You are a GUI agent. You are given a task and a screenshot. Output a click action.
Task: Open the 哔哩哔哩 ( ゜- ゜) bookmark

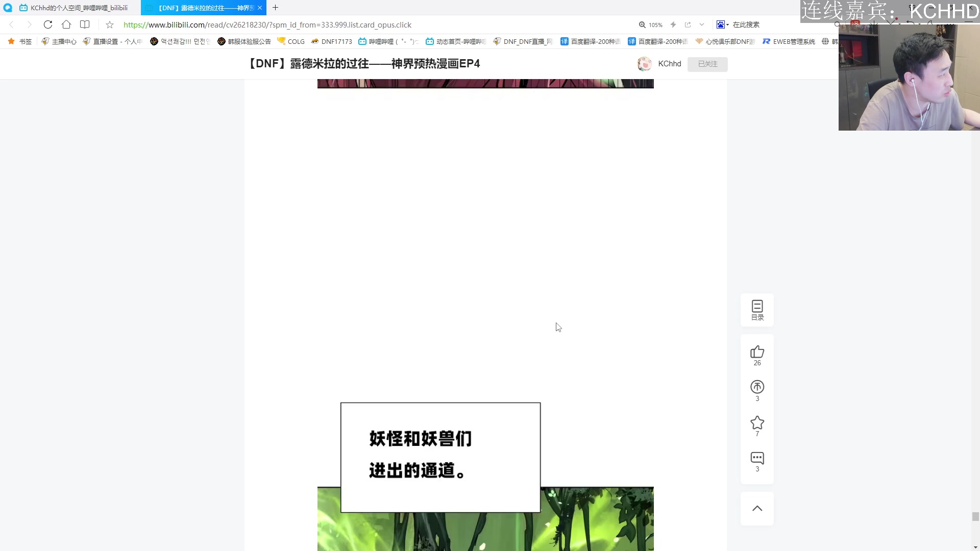[388, 41]
